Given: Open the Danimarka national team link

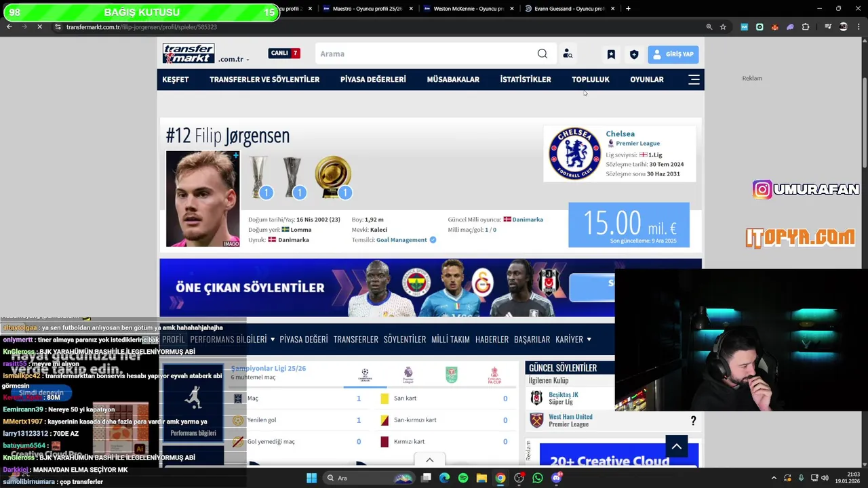Looking at the screenshot, I should point(528,220).
